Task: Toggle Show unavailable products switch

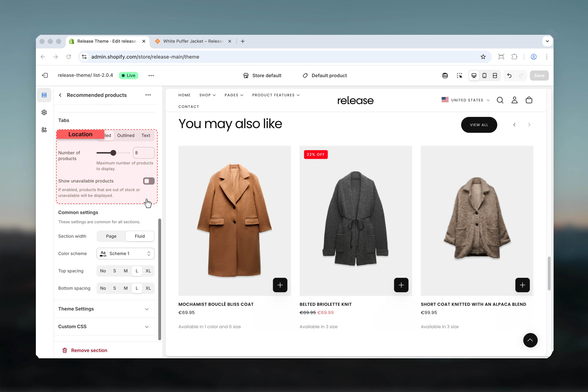Action: click(x=149, y=181)
